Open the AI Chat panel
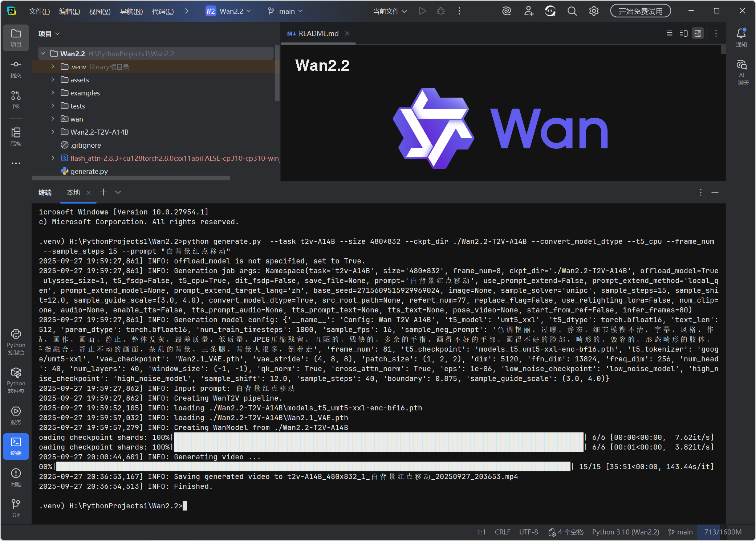Screen dimensions: 756x541 [741, 73]
